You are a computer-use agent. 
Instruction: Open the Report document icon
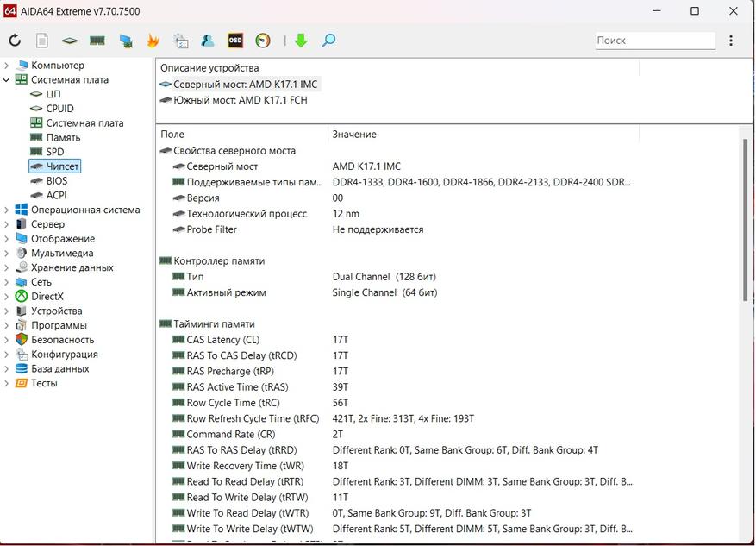tap(42, 41)
